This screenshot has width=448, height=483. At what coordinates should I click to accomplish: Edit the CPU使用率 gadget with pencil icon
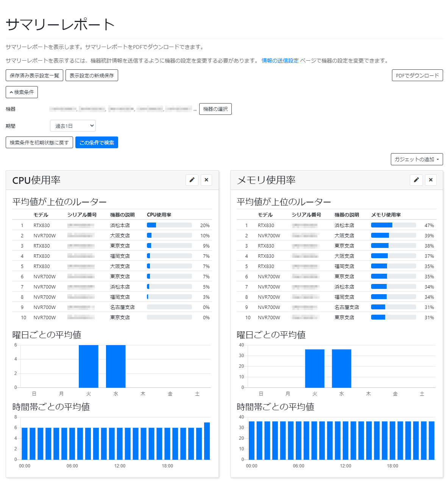tap(192, 180)
